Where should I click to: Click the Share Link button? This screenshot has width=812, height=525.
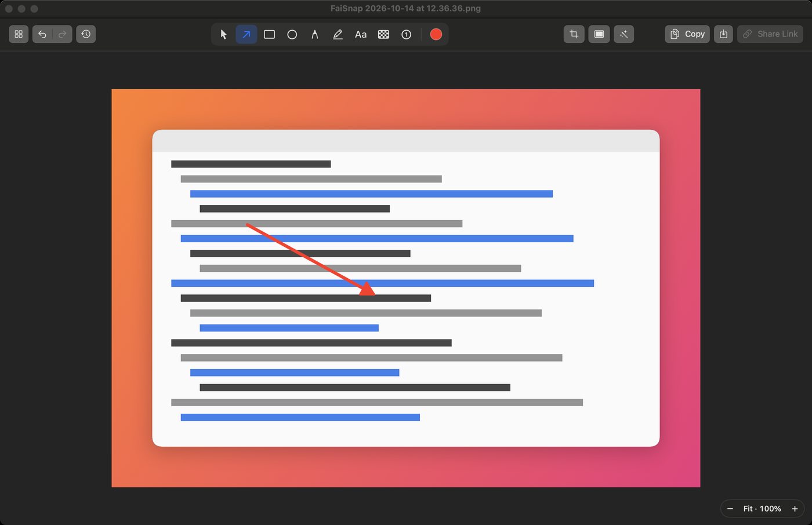point(770,34)
